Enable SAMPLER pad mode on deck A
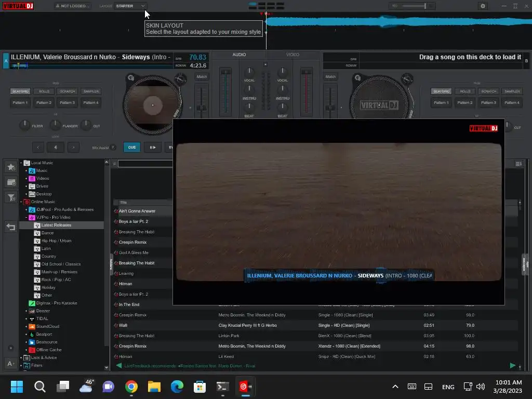Viewport: 532px width, 399px height. pyautogui.click(x=91, y=91)
